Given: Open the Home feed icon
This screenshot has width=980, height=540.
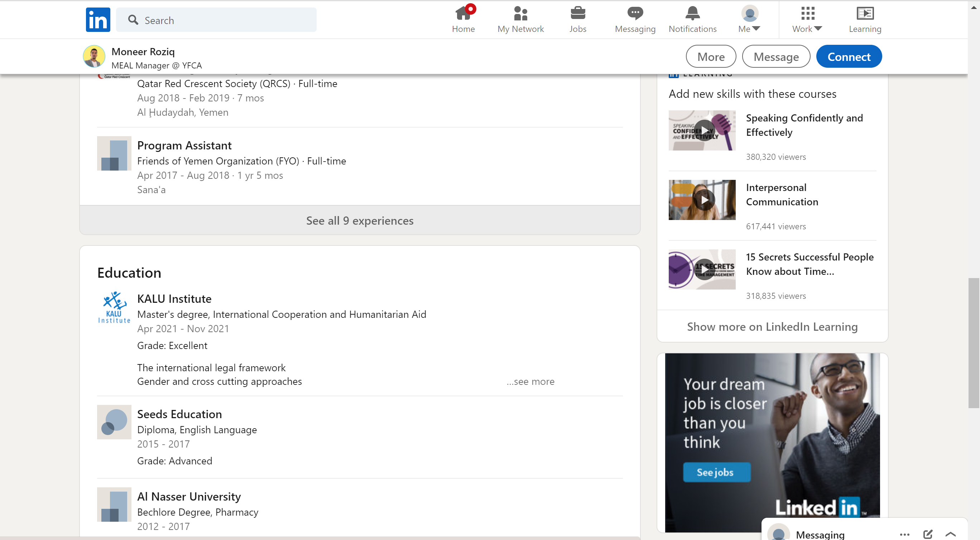Looking at the screenshot, I should pyautogui.click(x=463, y=14).
